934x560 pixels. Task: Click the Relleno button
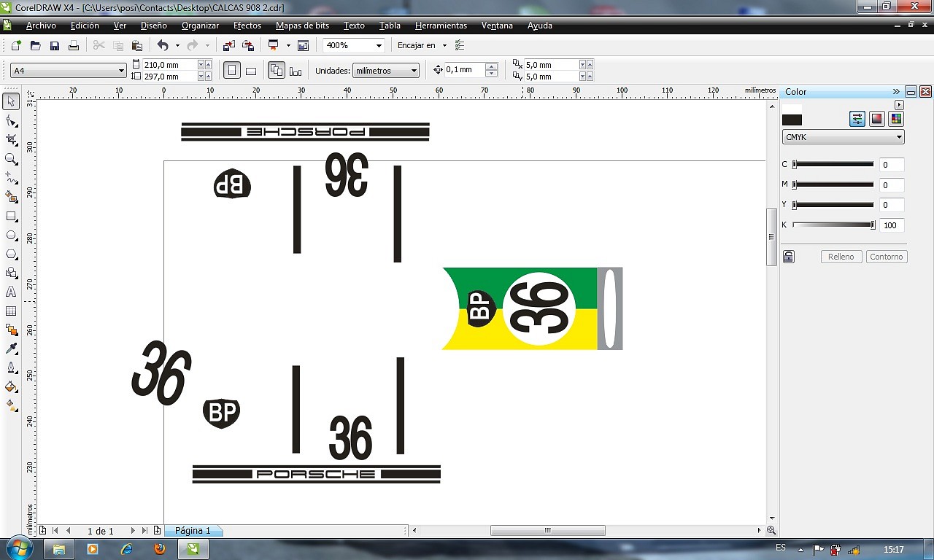coord(841,257)
